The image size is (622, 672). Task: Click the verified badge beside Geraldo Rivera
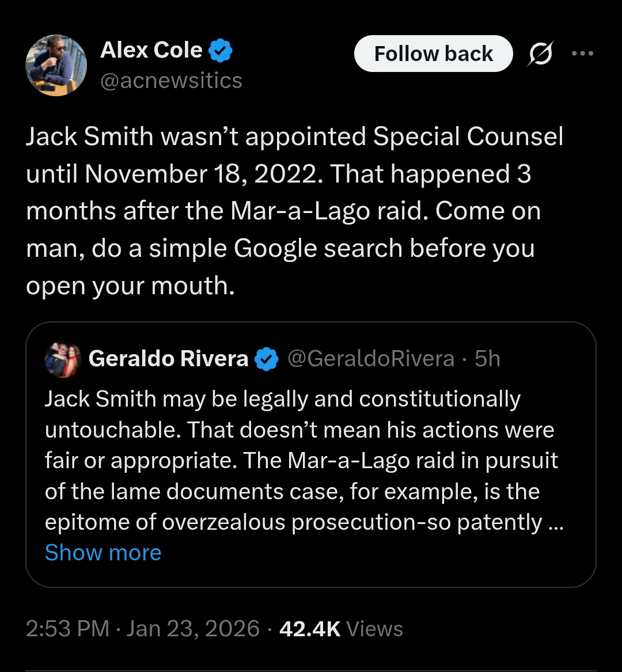coord(266,359)
